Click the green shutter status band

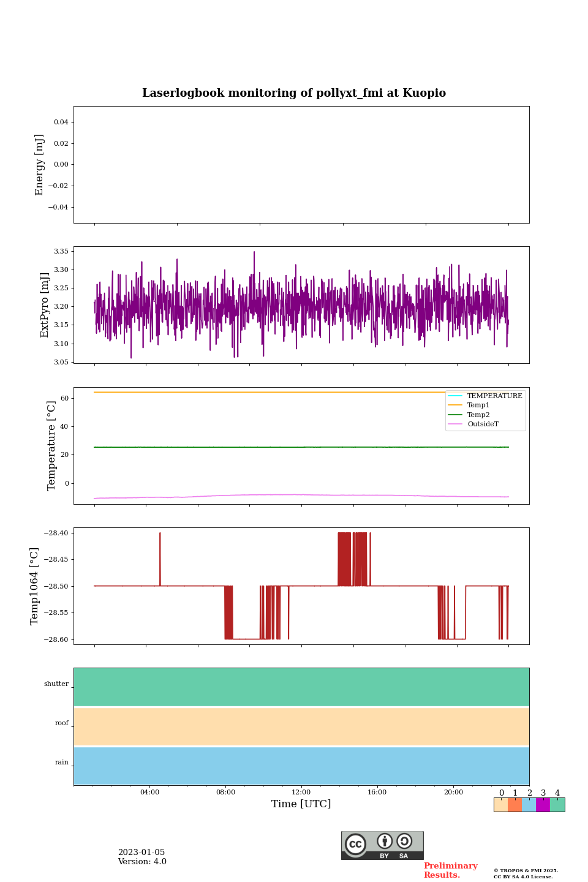click(x=301, y=687)
